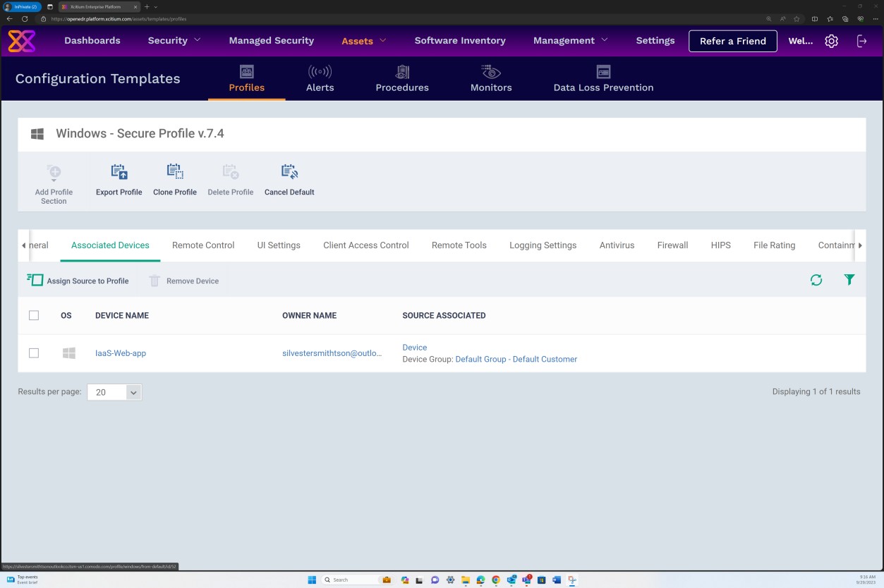884x588 pixels.
Task: Open the filter options for devices
Action: point(849,280)
